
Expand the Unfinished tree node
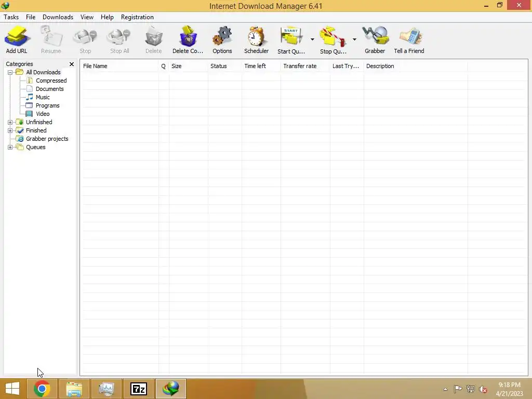pos(10,122)
